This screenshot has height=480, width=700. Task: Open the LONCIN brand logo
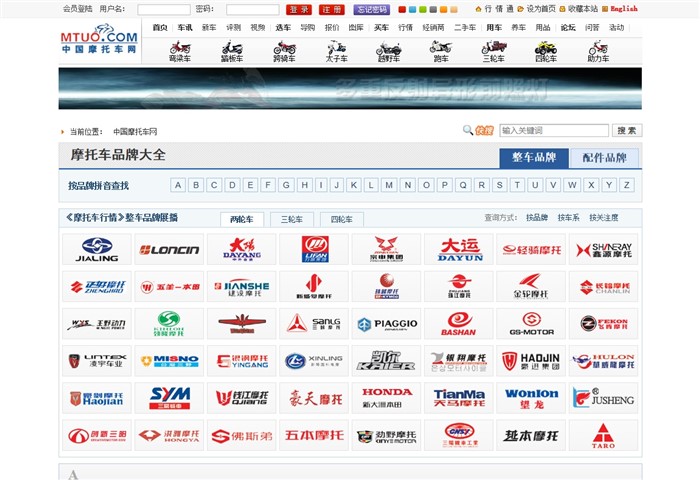point(169,249)
